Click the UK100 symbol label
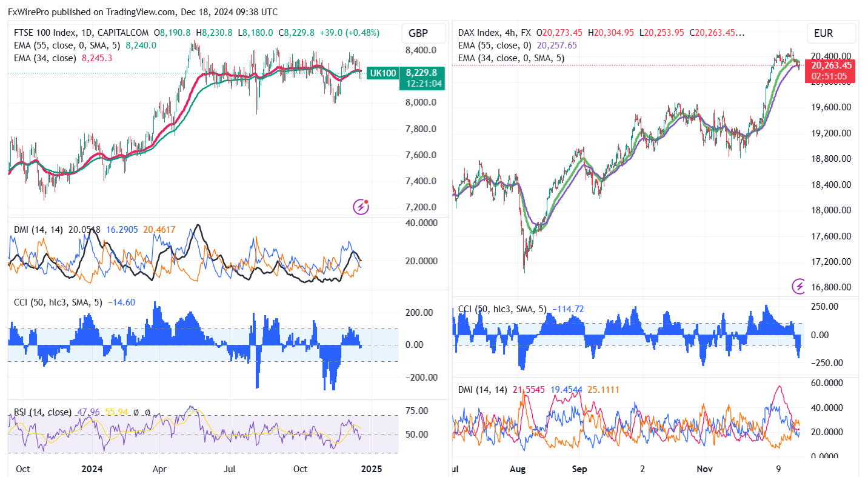Image resolution: width=868 pixels, height=477 pixels. pos(383,73)
